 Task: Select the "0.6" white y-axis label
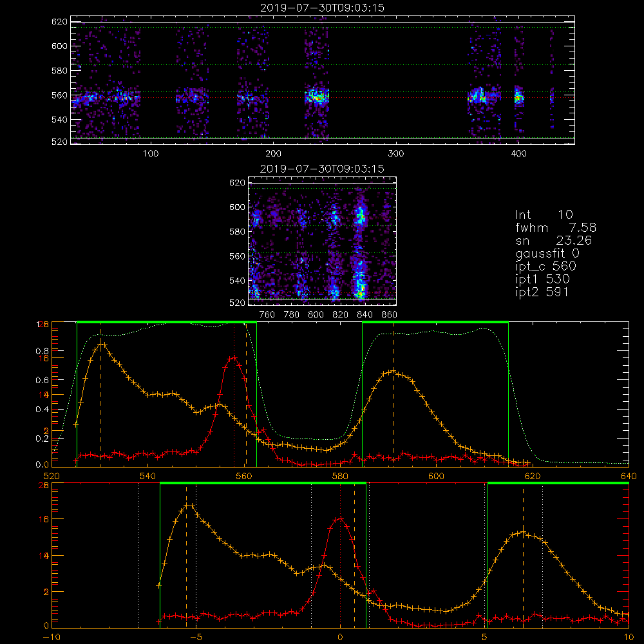pyautogui.click(x=42, y=381)
